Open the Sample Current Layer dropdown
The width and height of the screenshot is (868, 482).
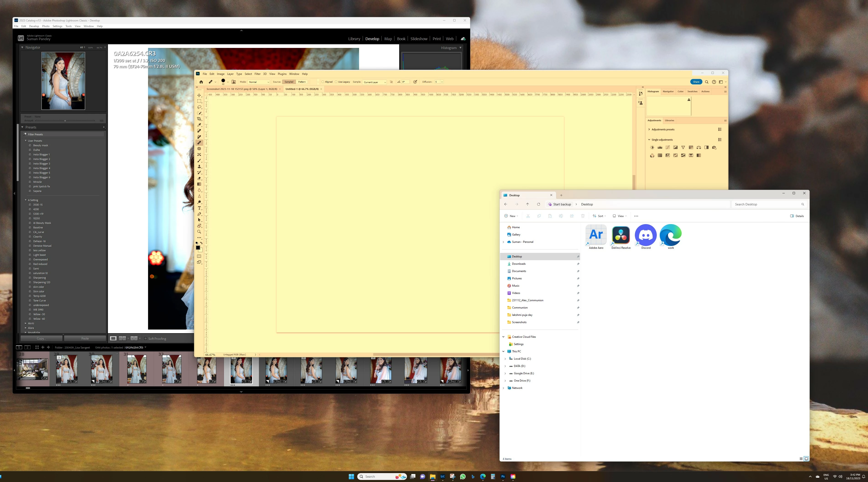click(374, 82)
